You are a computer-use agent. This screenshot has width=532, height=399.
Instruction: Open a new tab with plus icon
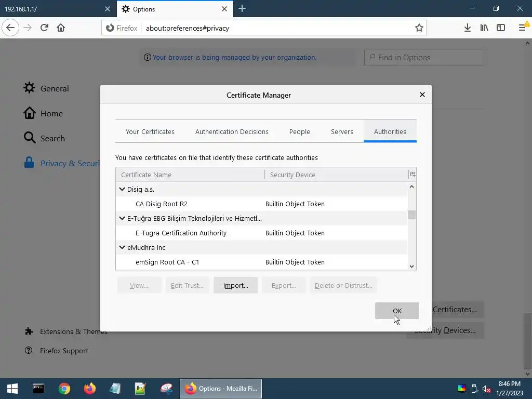(x=242, y=9)
